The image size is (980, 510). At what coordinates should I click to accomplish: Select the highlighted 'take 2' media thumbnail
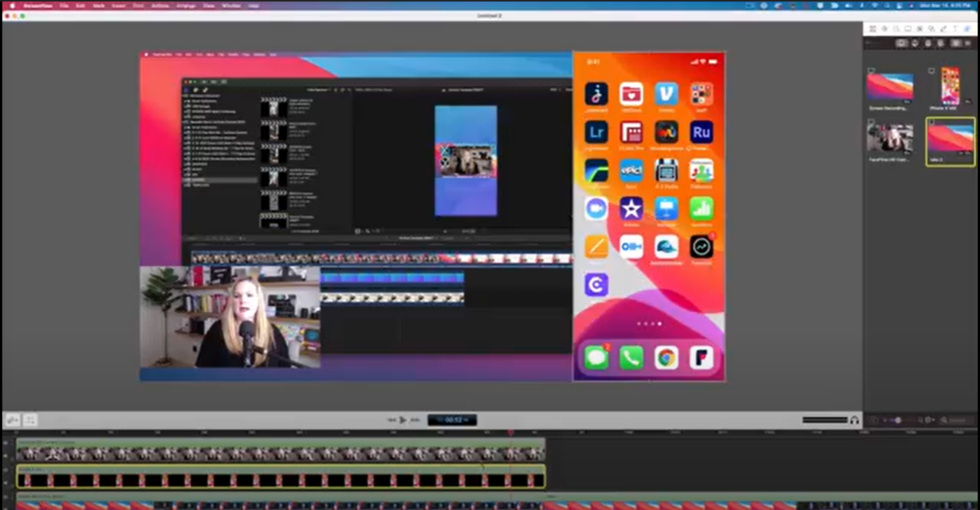point(950,140)
